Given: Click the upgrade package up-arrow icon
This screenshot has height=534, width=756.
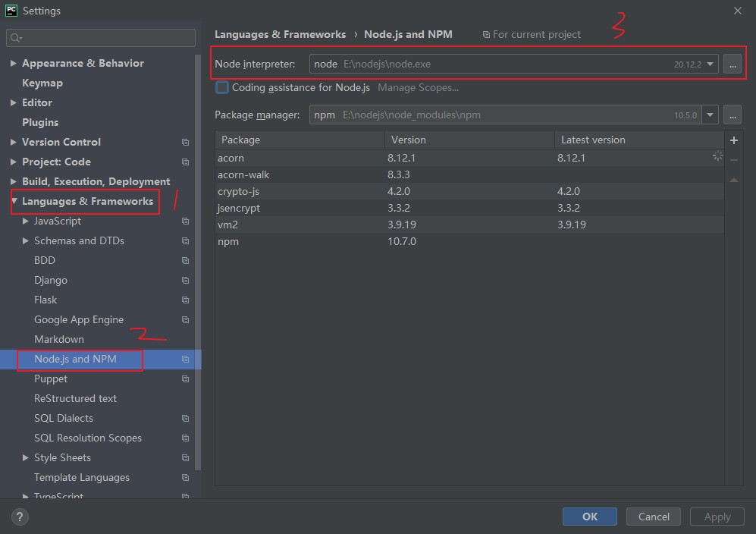Looking at the screenshot, I should pyautogui.click(x=734, y=180).
